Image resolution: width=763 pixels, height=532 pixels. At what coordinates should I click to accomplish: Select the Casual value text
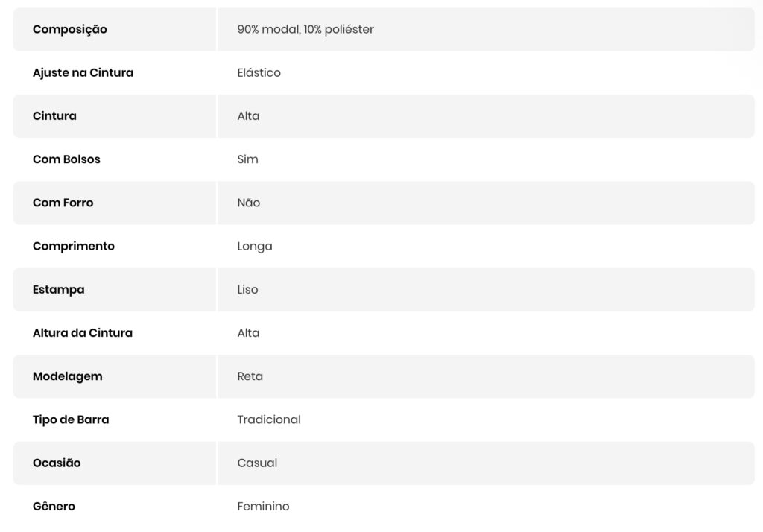coord(257,463)
